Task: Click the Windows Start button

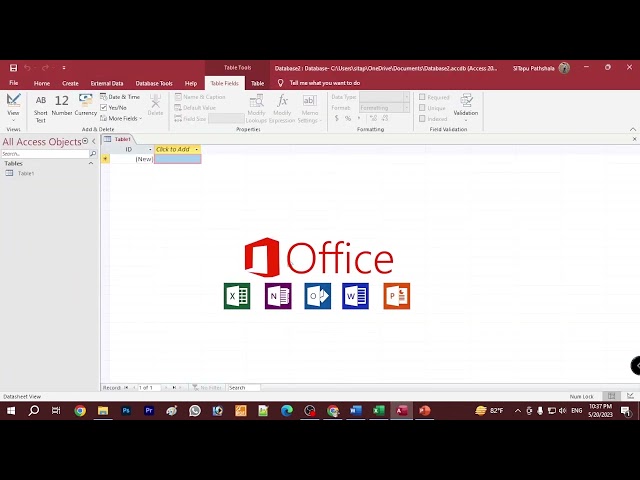Action: [11, 411]
